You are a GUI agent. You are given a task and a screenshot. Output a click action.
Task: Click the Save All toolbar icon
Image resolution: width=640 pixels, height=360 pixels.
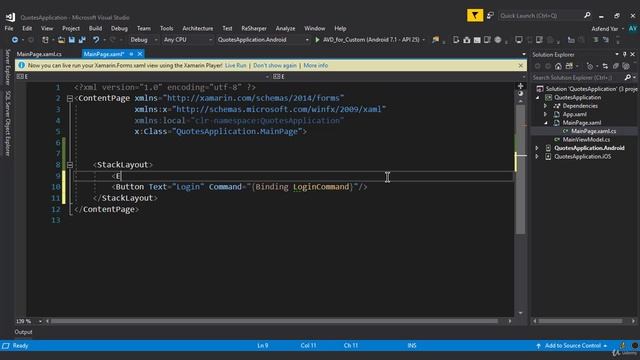click(x=82, y=40)
